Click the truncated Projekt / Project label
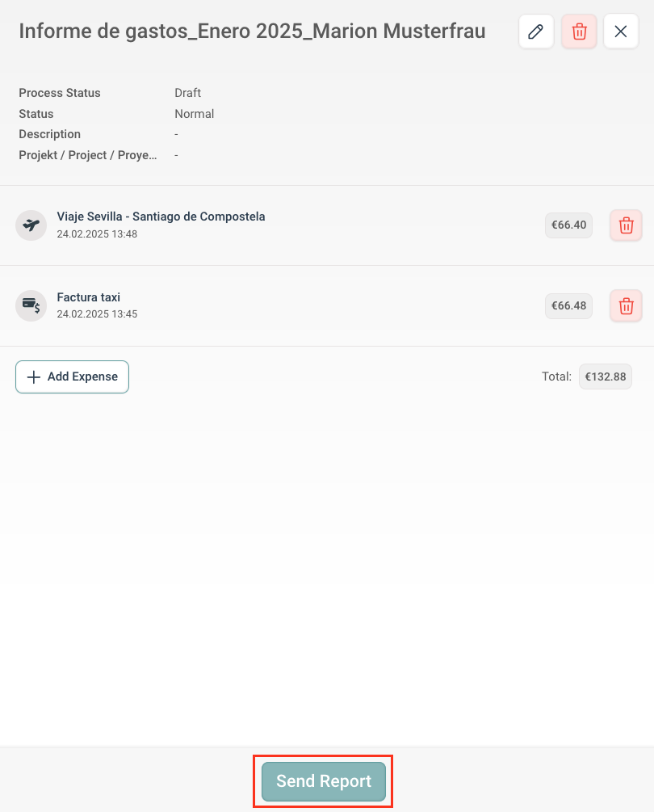This screenshot has width=654, height=812. pos(88,155)
